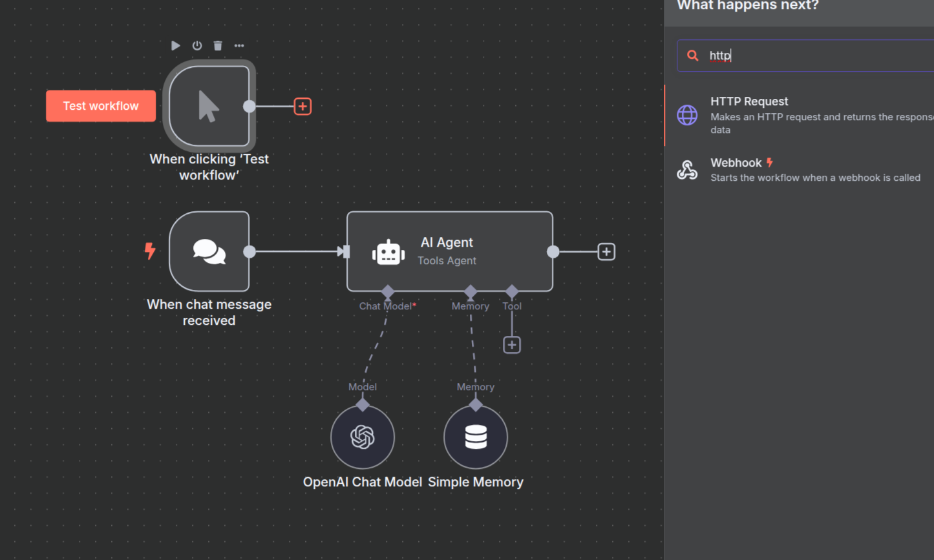Screen dimensions: 934x560
Task: Choose HTTP Request from the search results
Action: [750, 101]
